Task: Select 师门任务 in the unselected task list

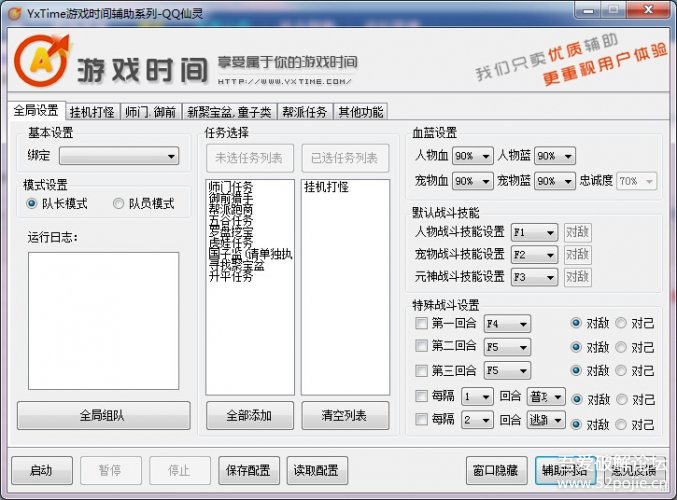Action: 231,187
